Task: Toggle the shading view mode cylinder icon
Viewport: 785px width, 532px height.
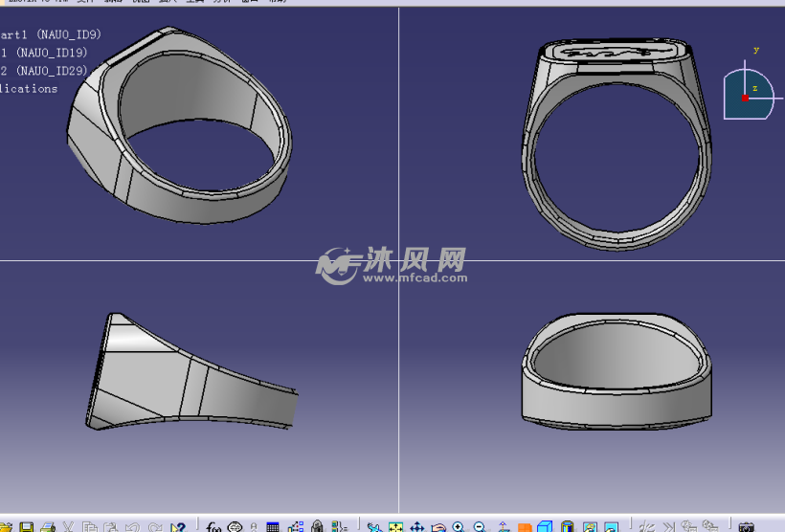Action: 568,527
